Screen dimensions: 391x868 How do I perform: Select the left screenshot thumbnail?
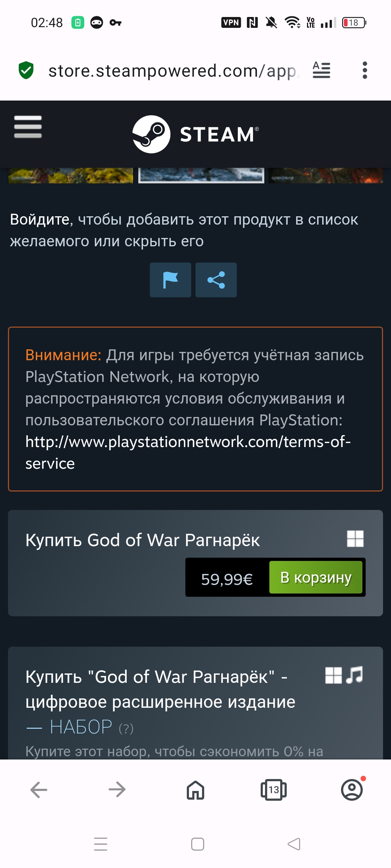pyautogui.click(x=71, y=175)
